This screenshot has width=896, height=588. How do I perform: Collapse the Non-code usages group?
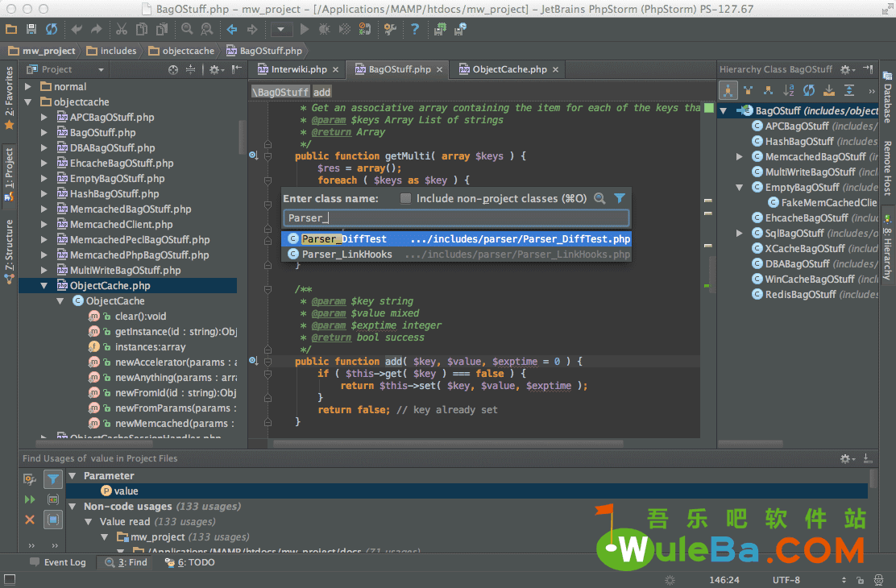click(73, 507)
